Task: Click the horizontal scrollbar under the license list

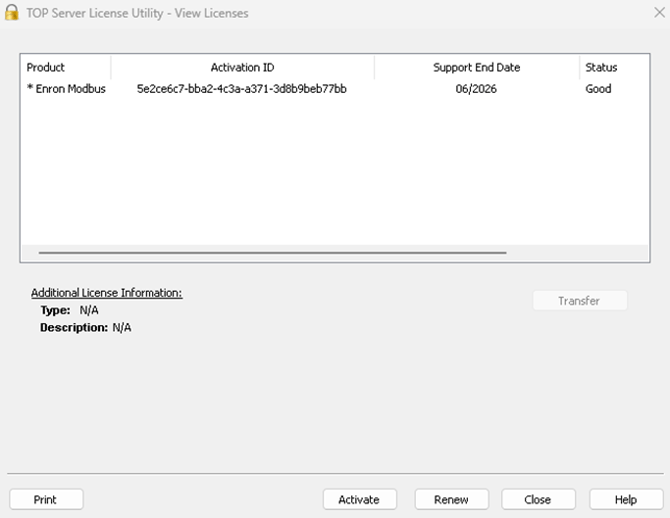Action: (272, 253)
